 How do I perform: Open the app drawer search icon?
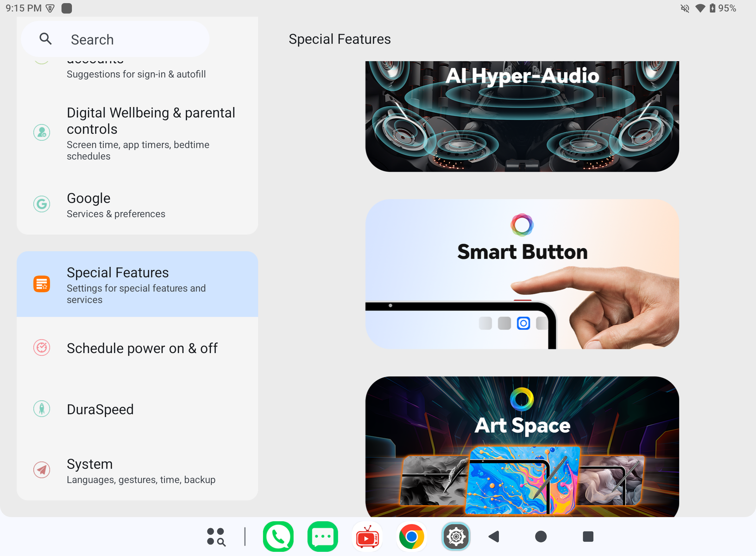coord(216,537)
